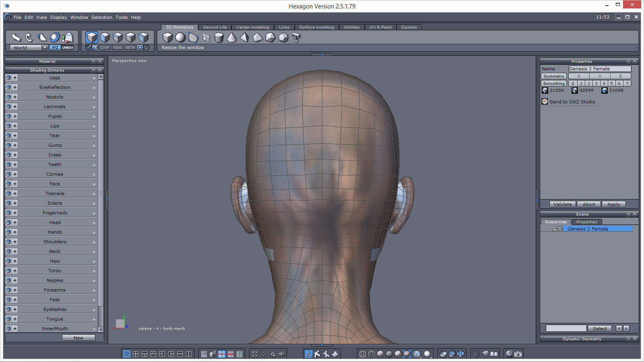The height and width of the screenshot is (362, 644).
Task: Click Send to DAZ Studio link
Action: (x=572, y=102)
